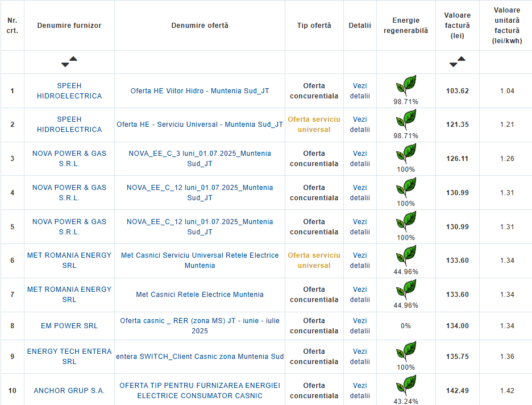Open SPEEH HIDROELECTRICA supplier link in row 1
This screenshot has height=405, width=532.
tap(69, 91)
